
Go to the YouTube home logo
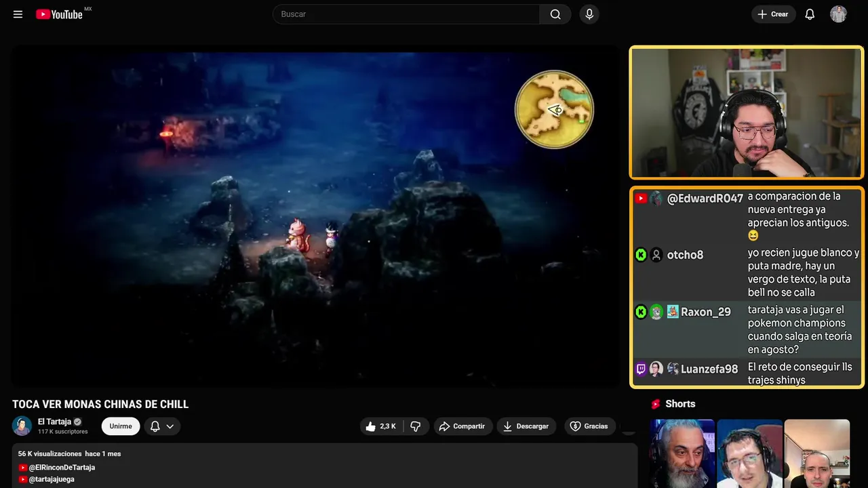click(59, 14)
